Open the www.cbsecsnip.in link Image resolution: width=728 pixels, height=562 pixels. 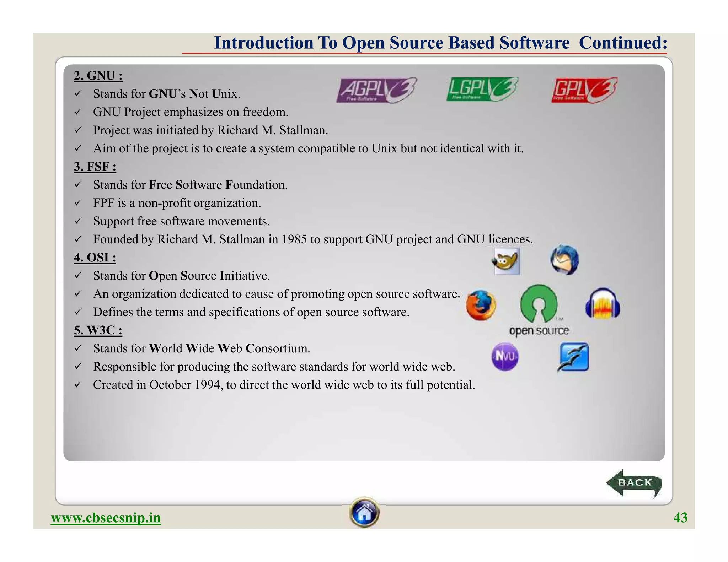[x=106, y=518]
